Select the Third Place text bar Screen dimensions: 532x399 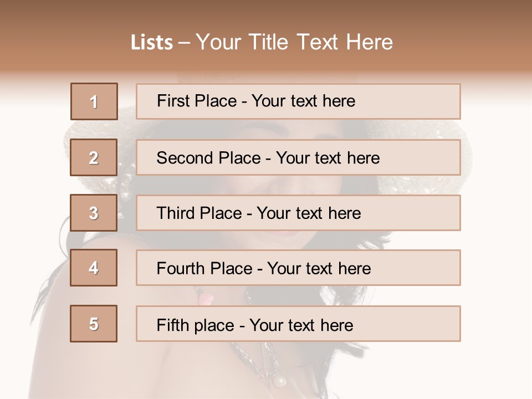point(298,213)
